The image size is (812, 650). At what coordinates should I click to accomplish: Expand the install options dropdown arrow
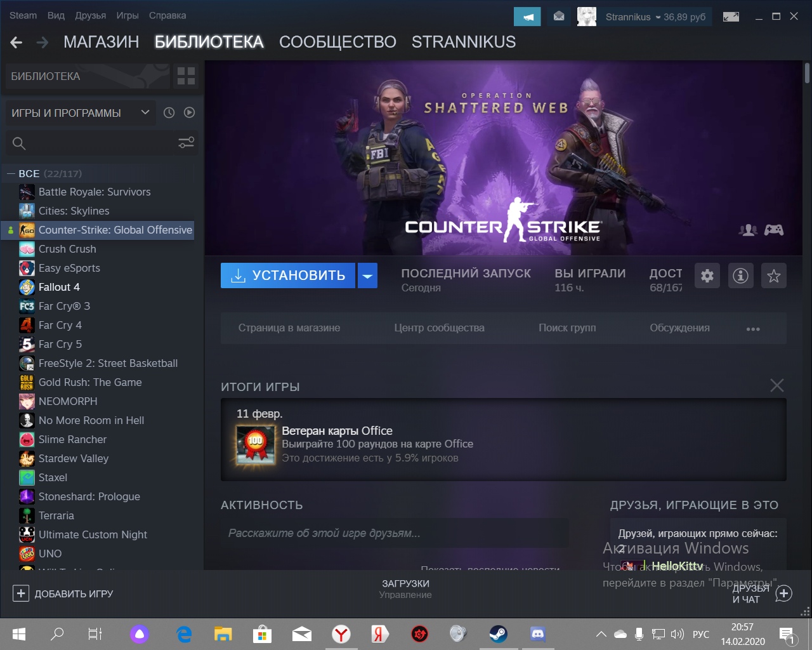click(x=368, y=275)
